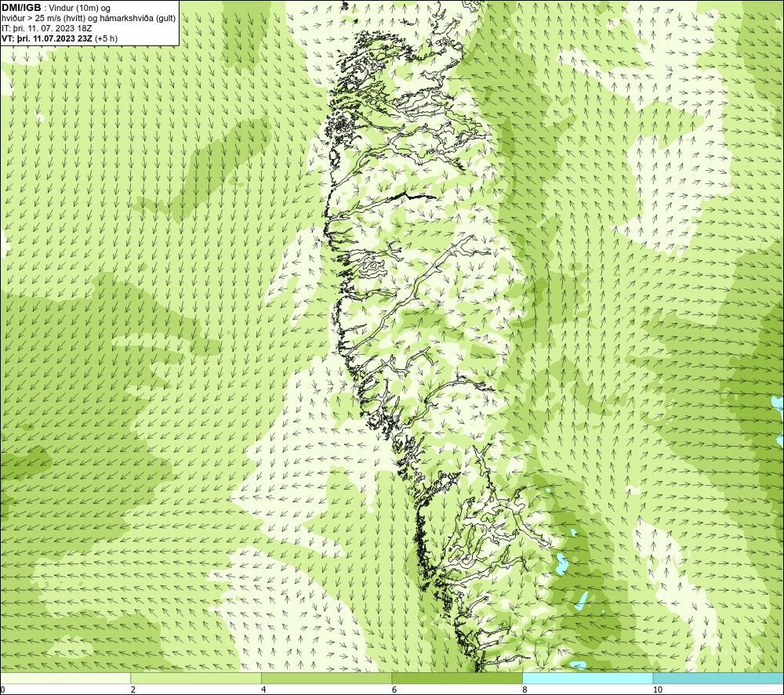
Task: Click the 6–8 m/s dark green legend swatch
Action: [x=457, y=678]
